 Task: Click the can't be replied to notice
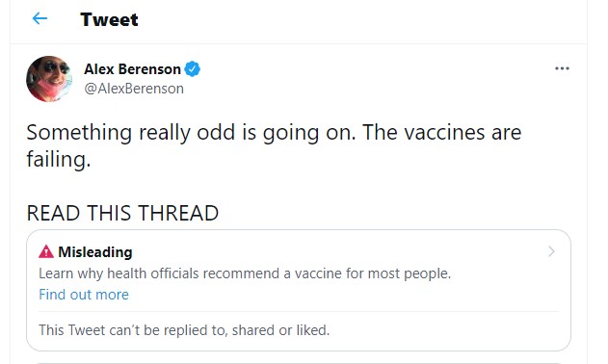click(184, 330)
